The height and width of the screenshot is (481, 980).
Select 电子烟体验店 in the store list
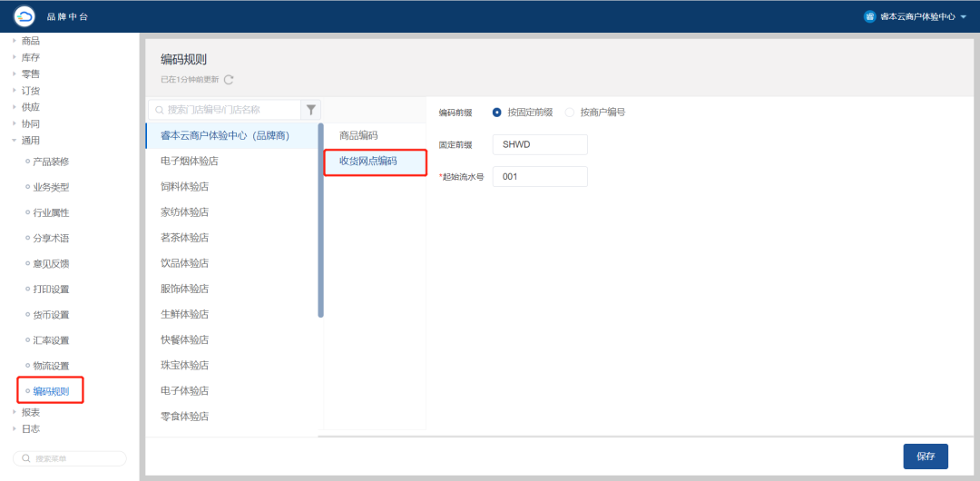point(189,161)
